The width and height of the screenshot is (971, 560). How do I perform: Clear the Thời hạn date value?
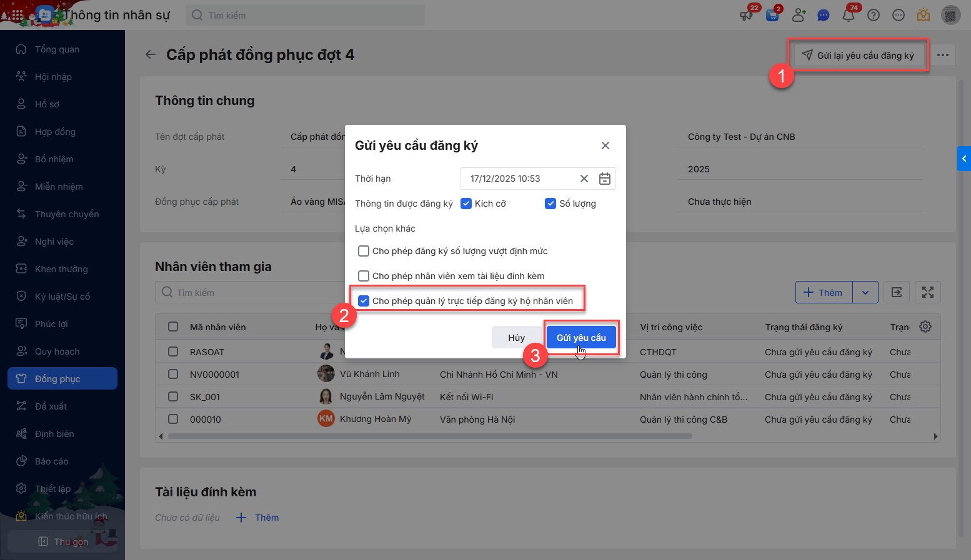[584, 179]
